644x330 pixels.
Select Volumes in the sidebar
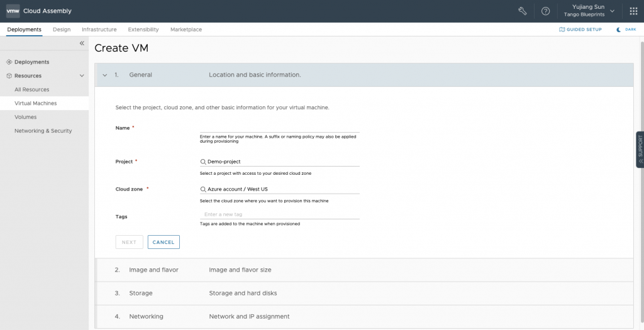(x=26, y=117)
